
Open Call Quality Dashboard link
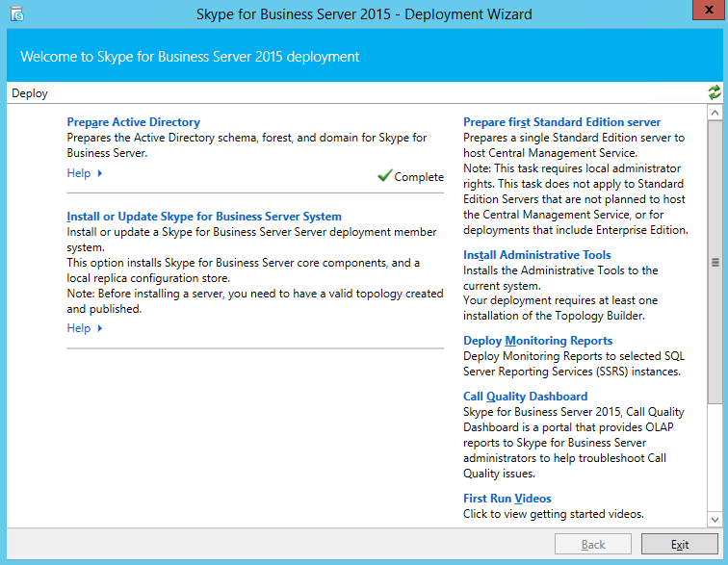click(525, 397)
